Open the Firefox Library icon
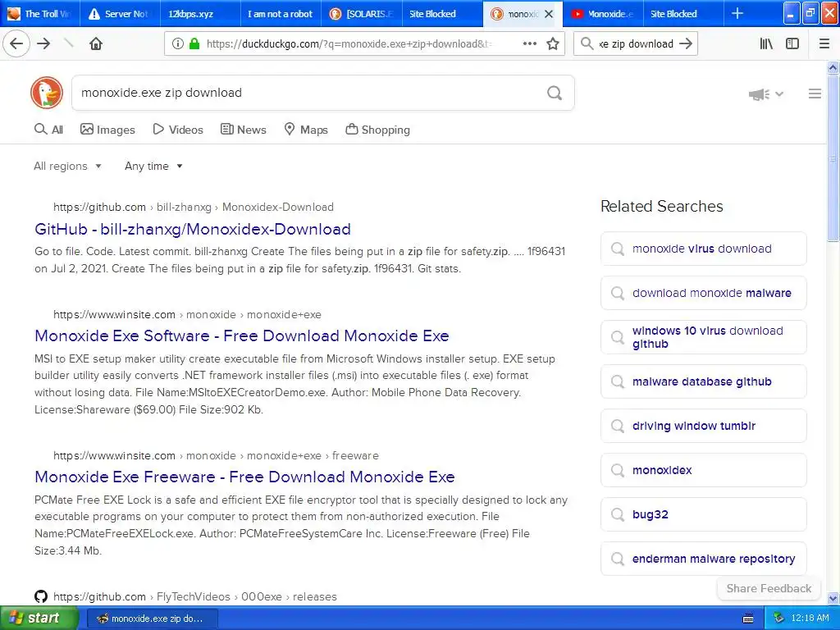 pos(766,44)
